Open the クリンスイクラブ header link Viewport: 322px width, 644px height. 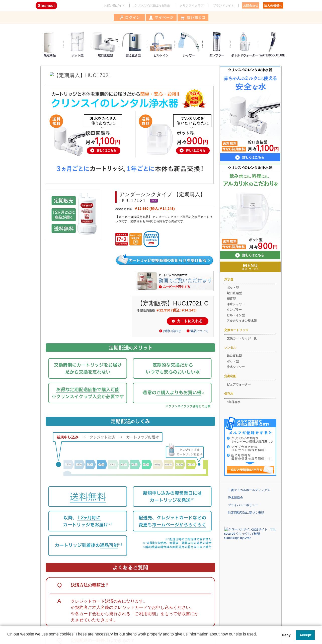coord(192,6)
